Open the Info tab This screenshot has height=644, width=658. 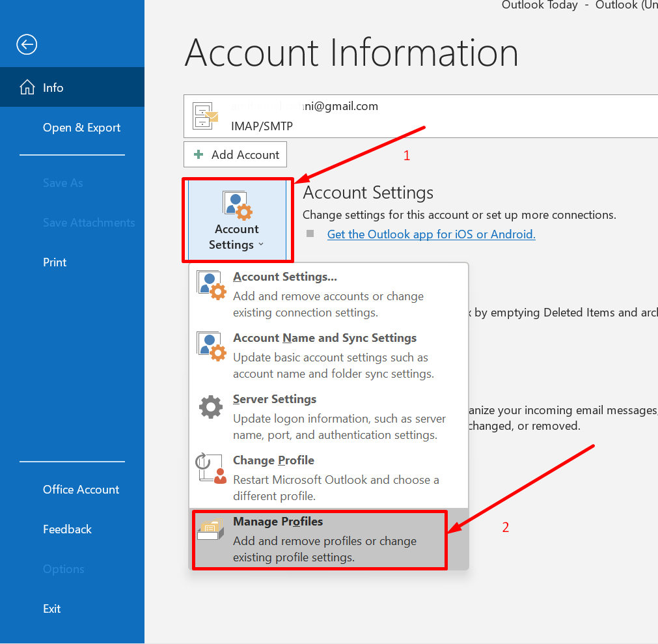click(x=72, y=87)
